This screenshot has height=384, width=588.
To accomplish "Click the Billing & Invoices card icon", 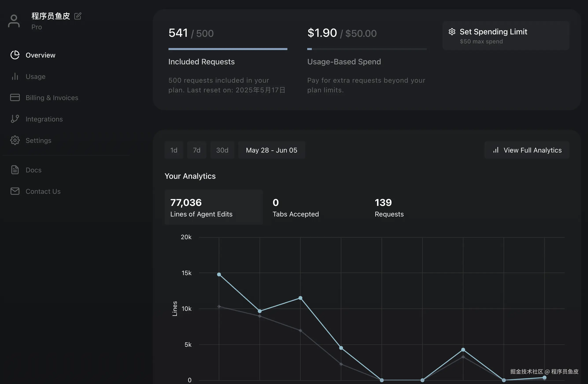I will pyautogui.click(x=15, y=97).
